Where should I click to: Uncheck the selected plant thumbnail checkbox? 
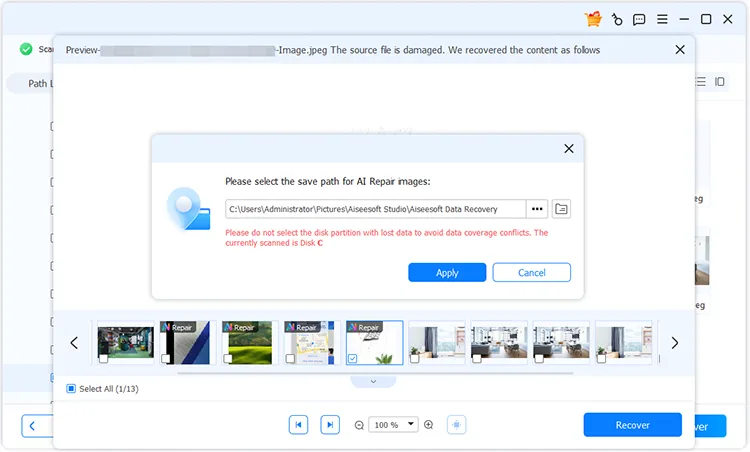(352, 358)
